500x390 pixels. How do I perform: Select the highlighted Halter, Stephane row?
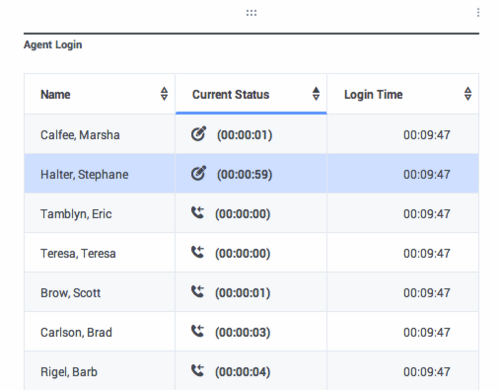251,174
